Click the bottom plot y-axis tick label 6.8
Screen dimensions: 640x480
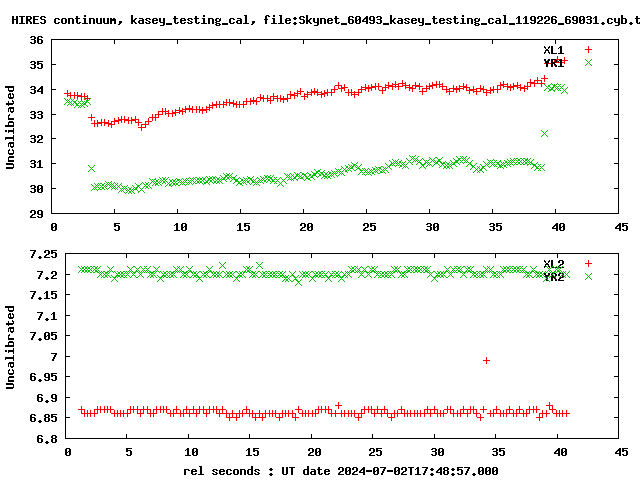(47, 439)
